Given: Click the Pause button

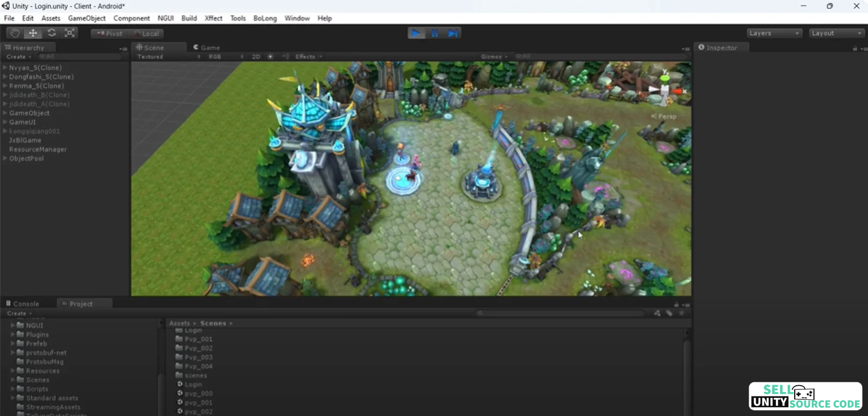Looking at the screenshot, I should click(x=435, y=34).
